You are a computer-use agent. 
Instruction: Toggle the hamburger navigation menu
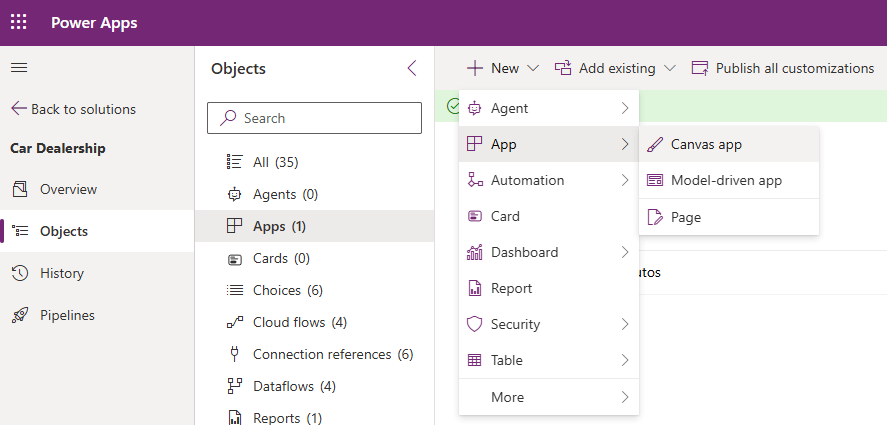click(19, 68)
